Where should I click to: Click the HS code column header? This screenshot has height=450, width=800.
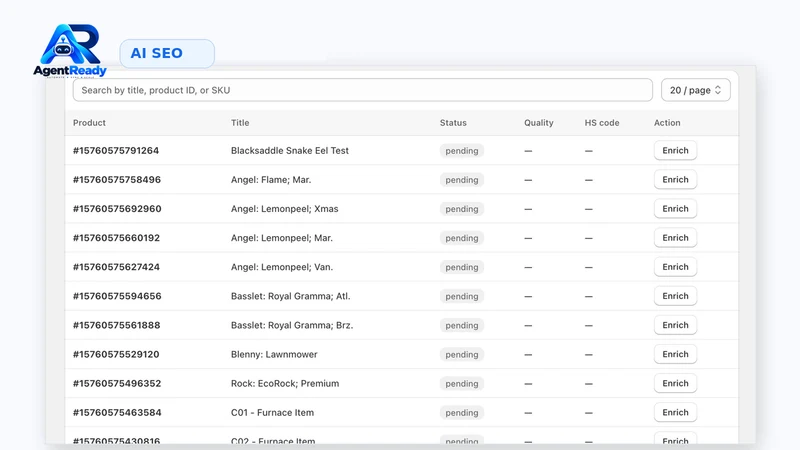(602, 122)
